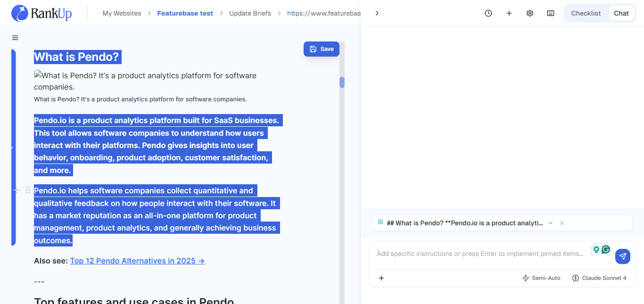Click the "What is Pendo?" heading

pyautogui.click(x=77, y=57)
